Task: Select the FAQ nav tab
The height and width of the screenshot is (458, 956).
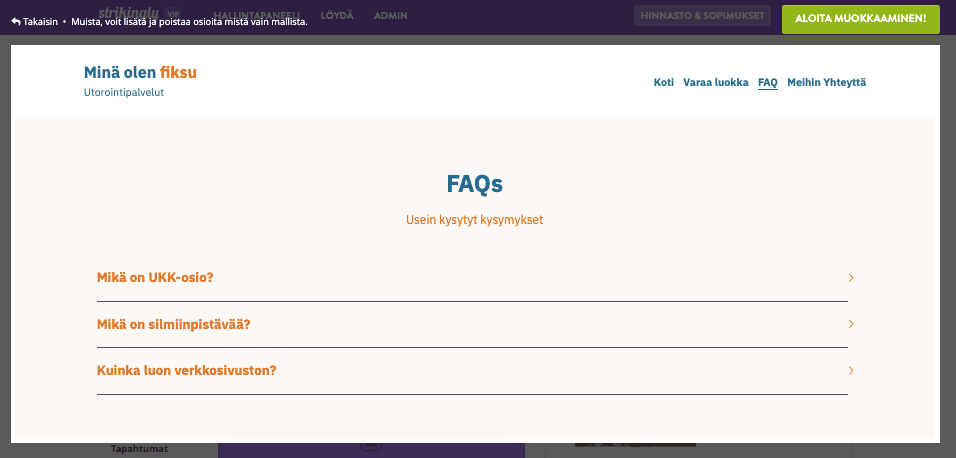Action: click(768, 82)
